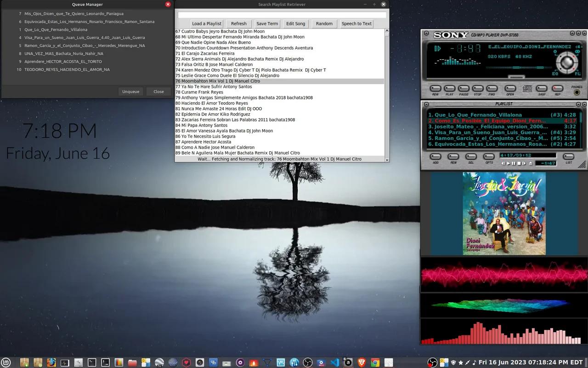Click the Load a Playlist button

click(207, 24)
